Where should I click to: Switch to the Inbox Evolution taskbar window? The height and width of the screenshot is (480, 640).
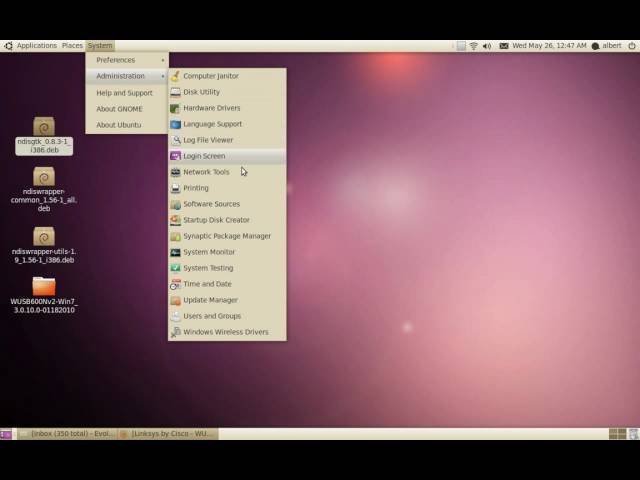(68, 434)
